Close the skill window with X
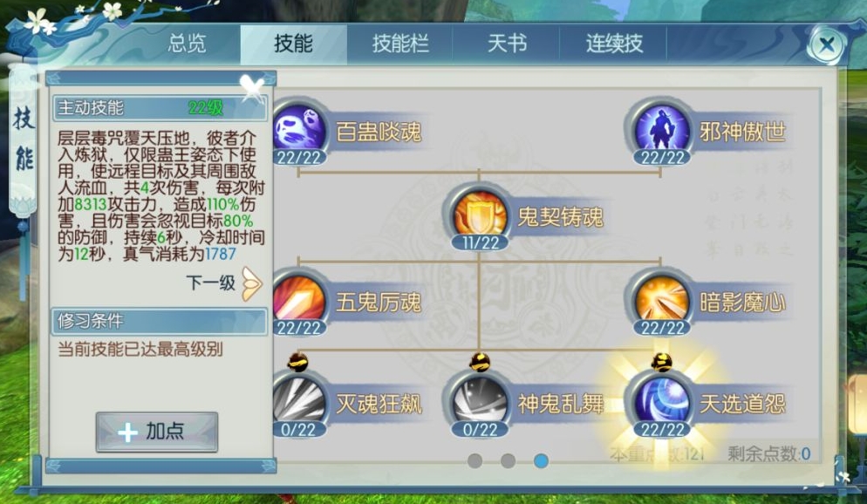 pyautogui.click(x=827, y=44)
